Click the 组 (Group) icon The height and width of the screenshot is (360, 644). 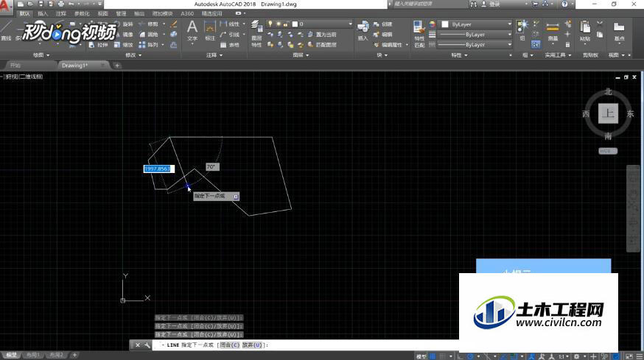coord(522,29)
